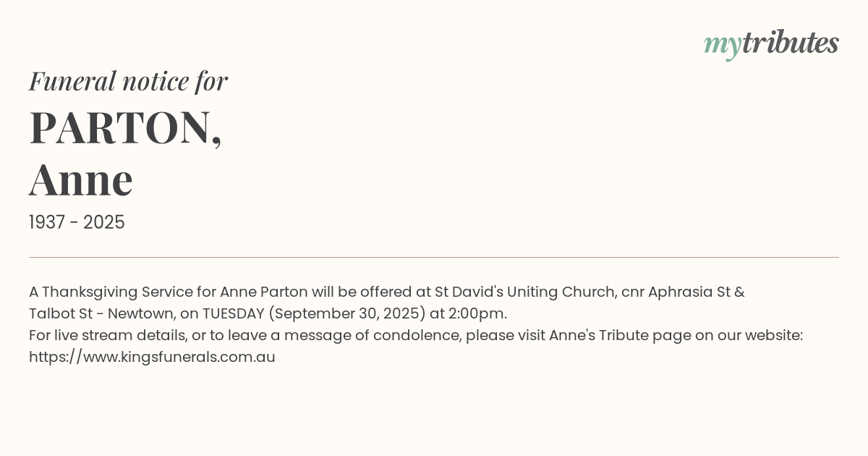Click the mytributes logo
868x456 pixels.
point(770,43)
